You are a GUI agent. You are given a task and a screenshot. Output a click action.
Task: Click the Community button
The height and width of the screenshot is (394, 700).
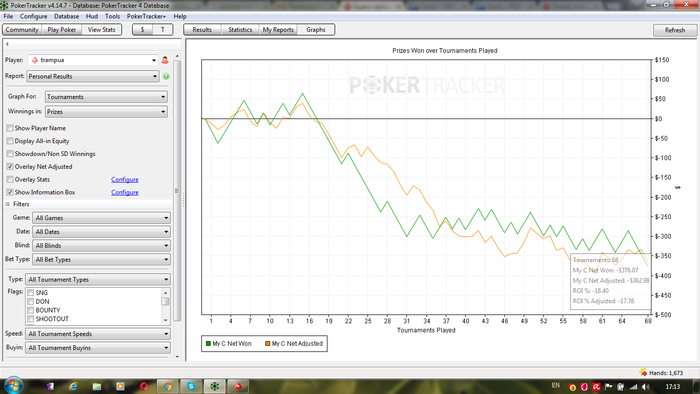tap(22, 30)
